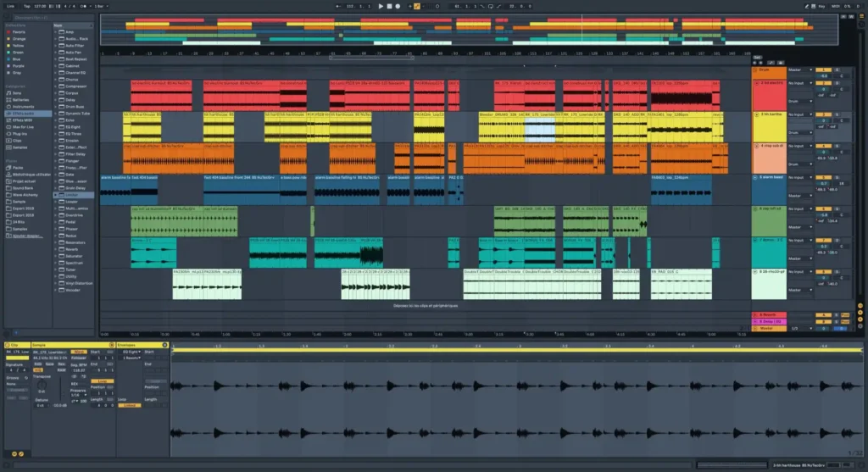The image size is (868, 472).
Task: Open the Plug-ins category
Action: click(19, 133)
